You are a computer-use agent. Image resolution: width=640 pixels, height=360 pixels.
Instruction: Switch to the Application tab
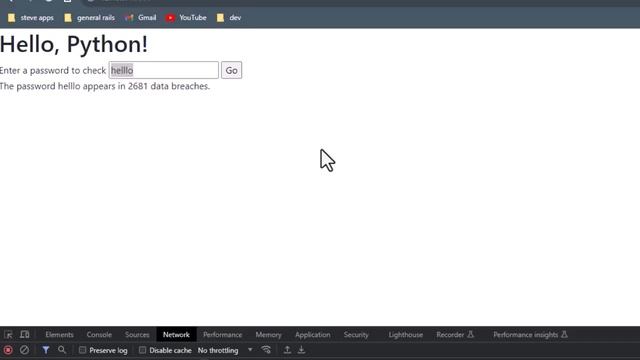click(313, 335)
